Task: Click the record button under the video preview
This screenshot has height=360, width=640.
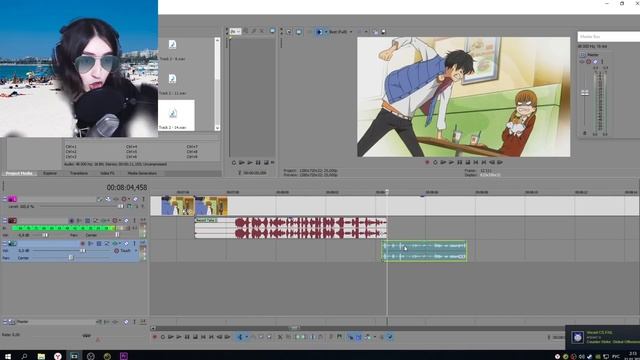Action: pos(427,162)
